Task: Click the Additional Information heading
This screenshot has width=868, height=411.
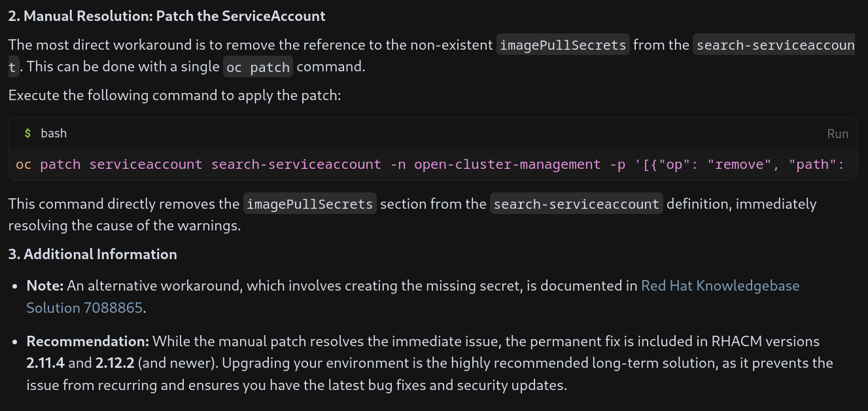Action: point(93,255)
